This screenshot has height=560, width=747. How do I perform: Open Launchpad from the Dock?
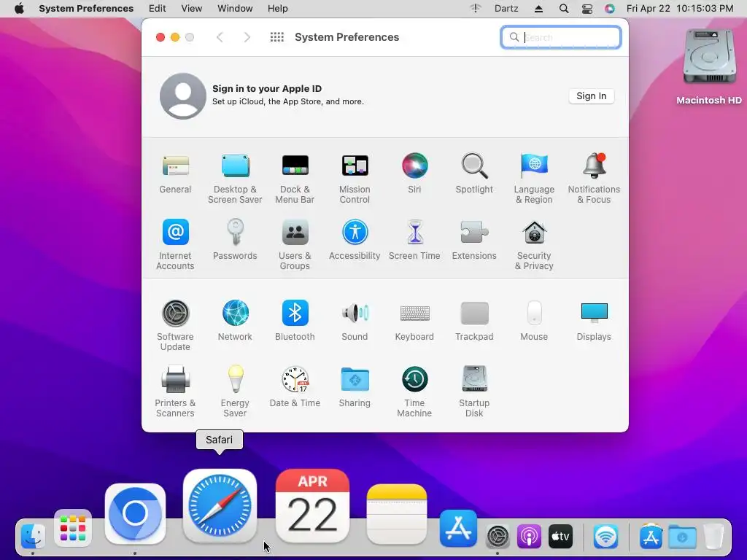point(73,528)
